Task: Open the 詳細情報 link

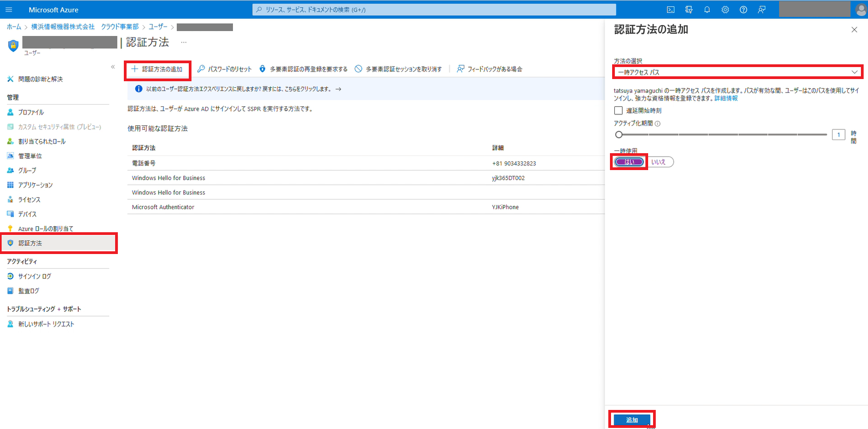Action: 726,99
